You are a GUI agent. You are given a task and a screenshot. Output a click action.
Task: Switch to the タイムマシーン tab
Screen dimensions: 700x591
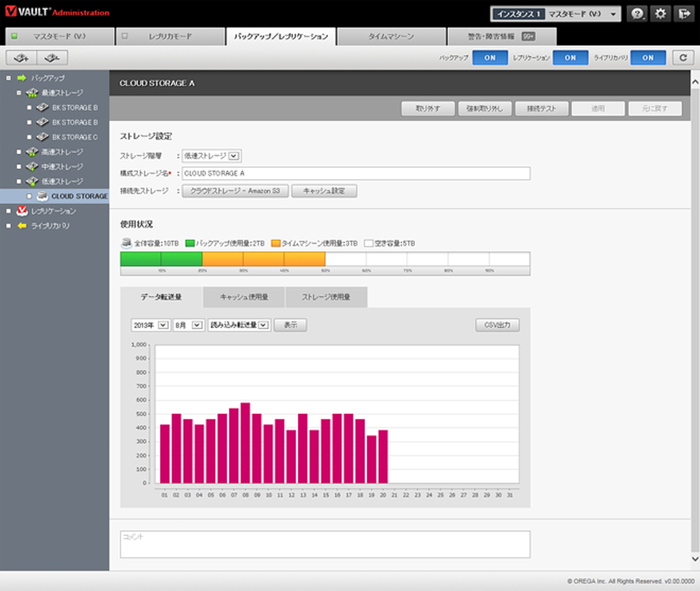pos(390,36)
